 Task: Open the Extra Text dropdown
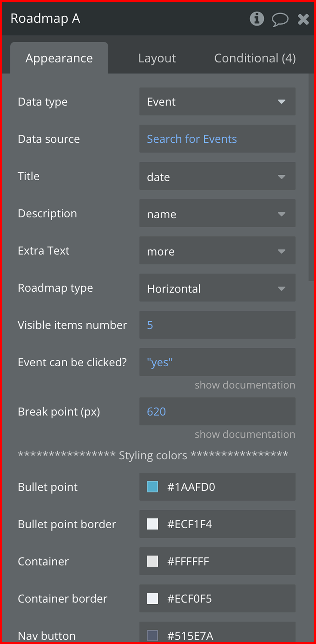tap(217, 251)
